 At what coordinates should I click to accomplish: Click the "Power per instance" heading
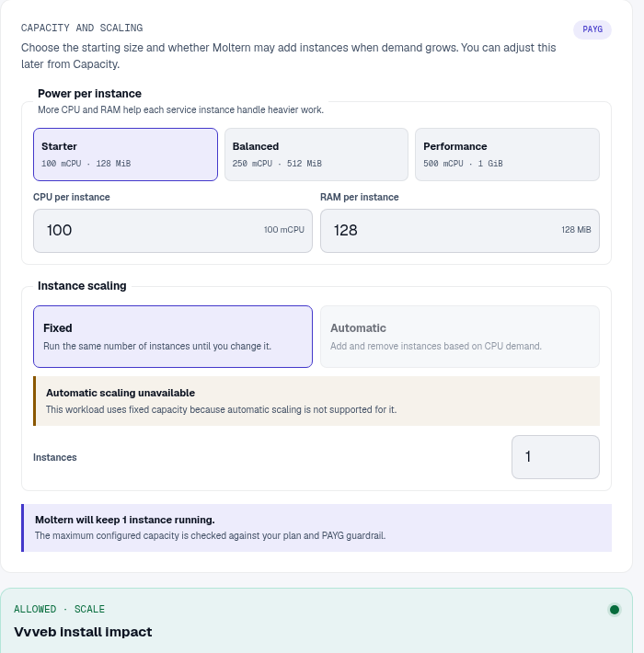point(89,93)
